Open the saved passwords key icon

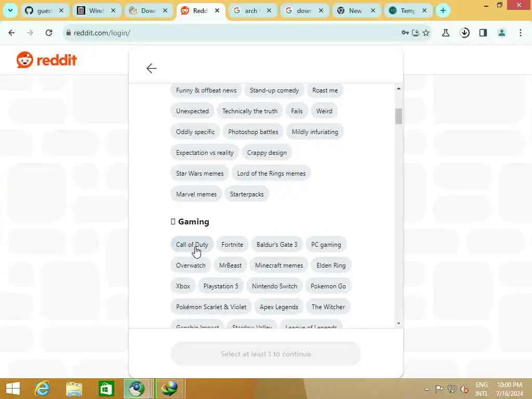(x=405, y=33)
